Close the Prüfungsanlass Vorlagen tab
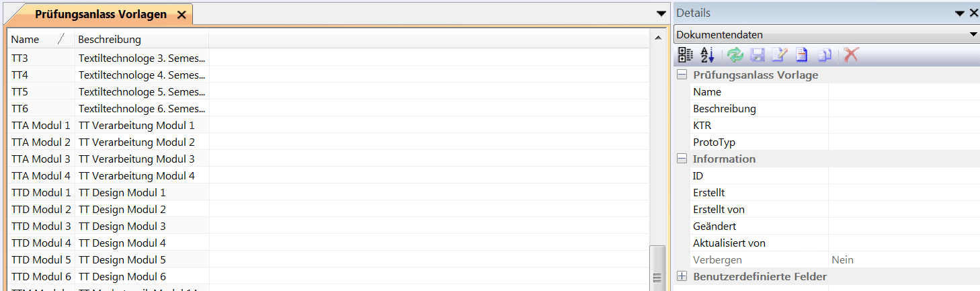Screen dimensions: 980x291 tap(181, 15)
